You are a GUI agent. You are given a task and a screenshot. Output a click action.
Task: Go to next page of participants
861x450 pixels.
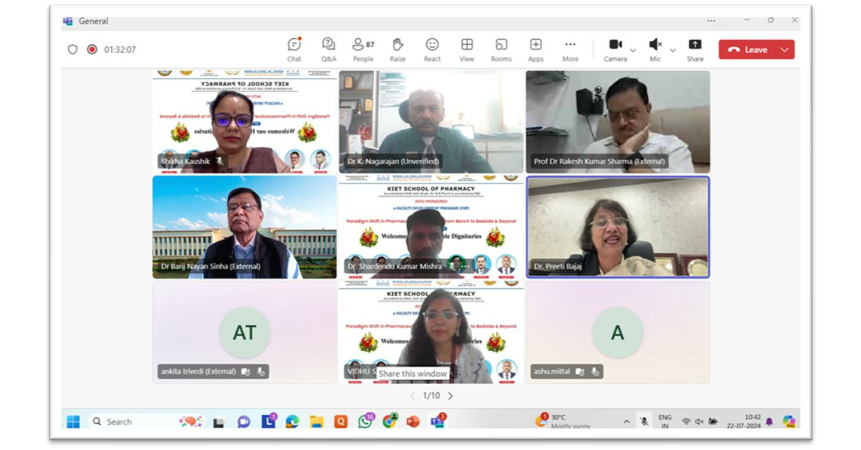click(450, 396)
